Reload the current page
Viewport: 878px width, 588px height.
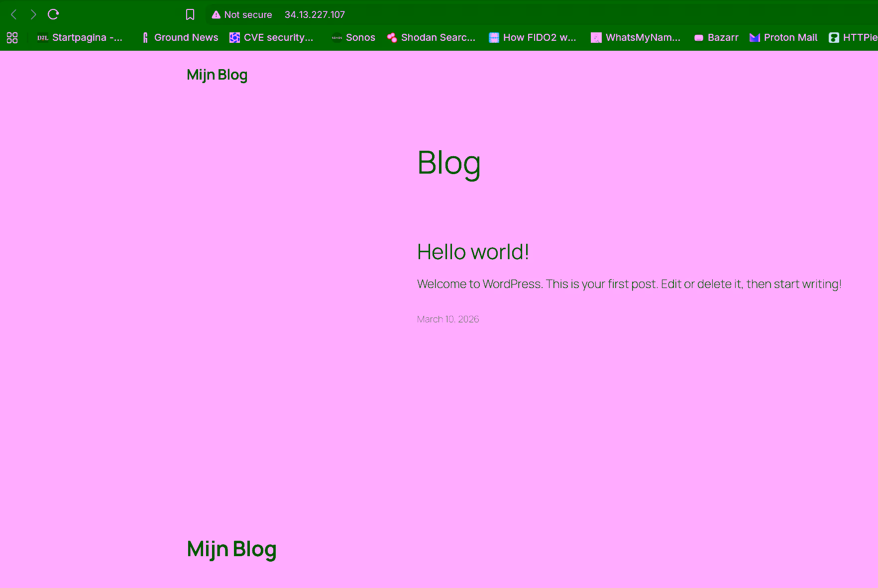pos(53,14)
